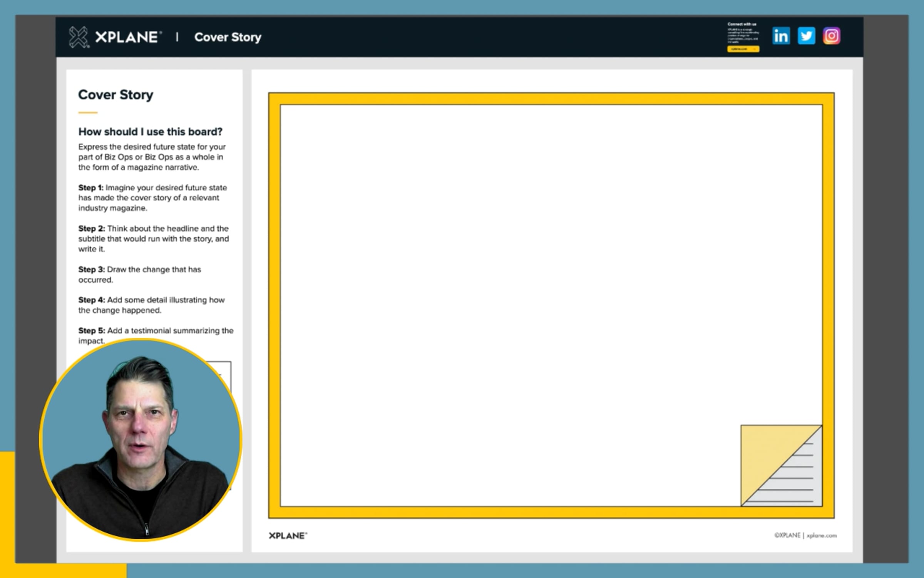The image size is (924, 578).
Task: Click the footer XPLANE logo
Action: (x=288, y=536)
